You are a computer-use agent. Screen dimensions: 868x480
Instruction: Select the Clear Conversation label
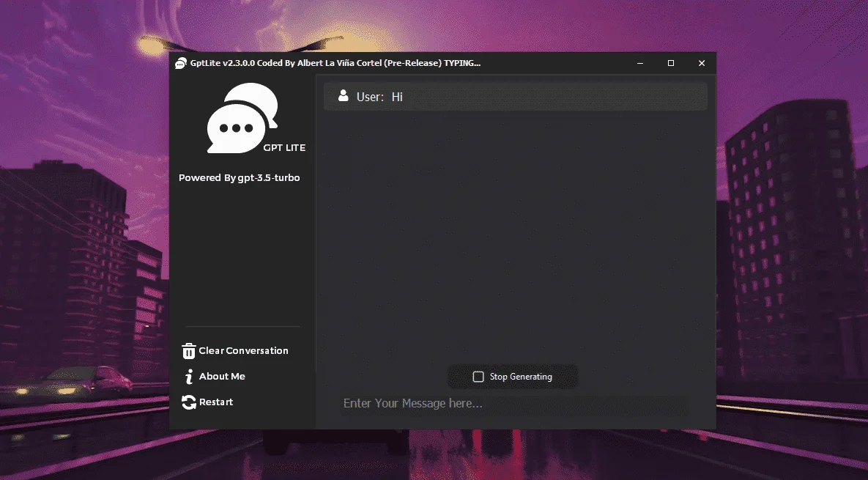tap(244, 350)
